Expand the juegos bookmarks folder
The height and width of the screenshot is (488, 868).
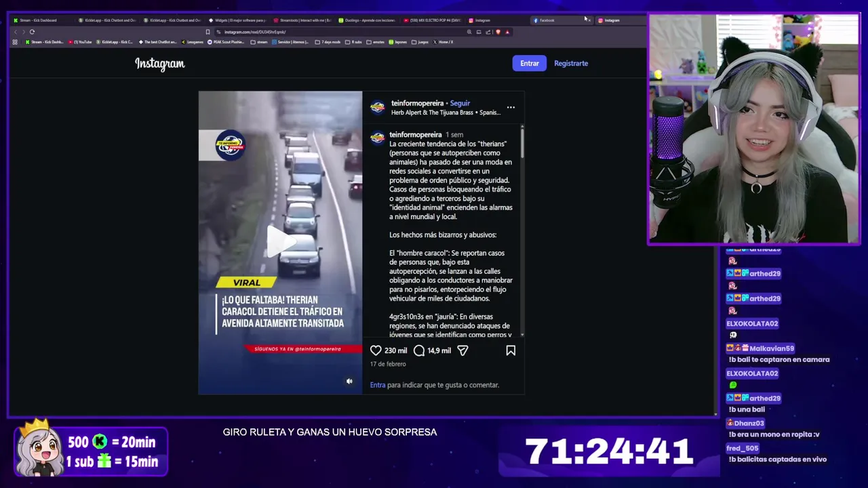click(x=420, y=42)
